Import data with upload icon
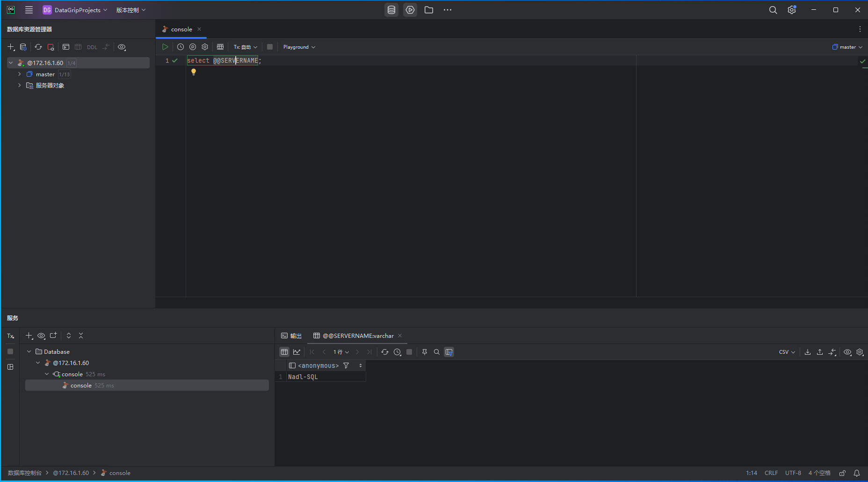 pos(820,352)
